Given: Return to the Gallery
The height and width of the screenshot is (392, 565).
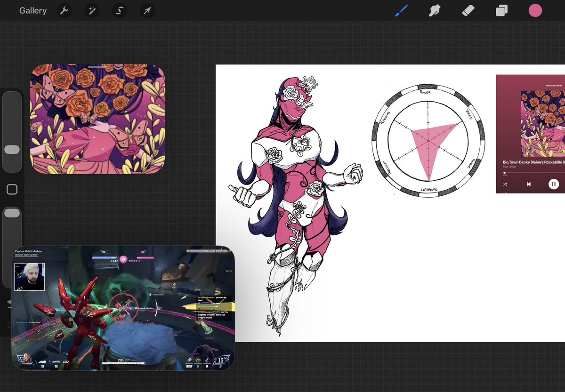Looking at the screenshot, I should pos(33,10).
